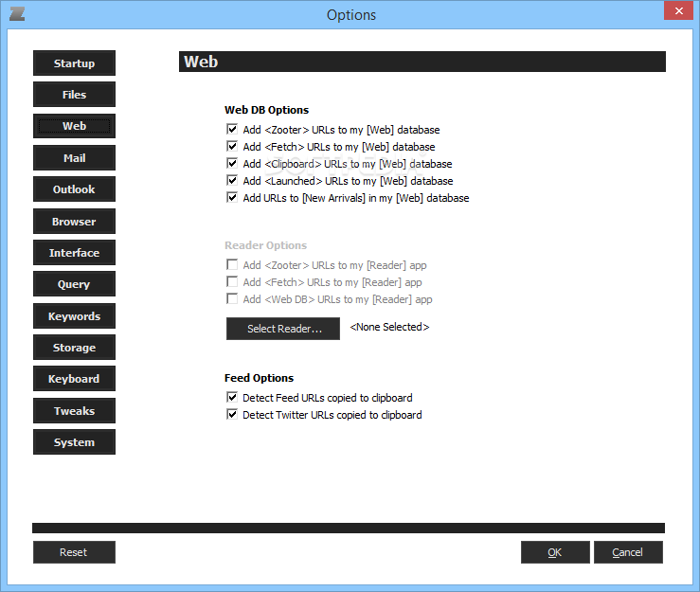
Task: Switch to the Keywords options section
Action: [74, 316]
